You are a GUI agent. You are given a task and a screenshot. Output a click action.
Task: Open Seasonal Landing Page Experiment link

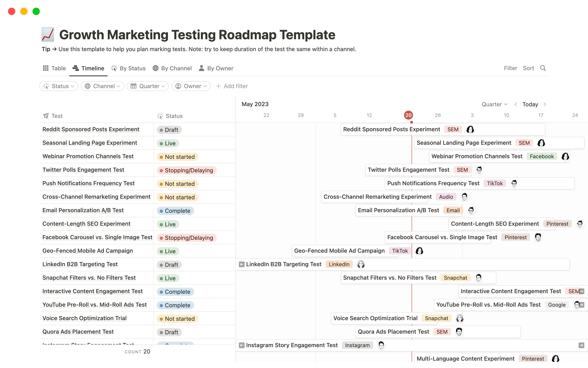pyautogui.click(x=90, y=143)
